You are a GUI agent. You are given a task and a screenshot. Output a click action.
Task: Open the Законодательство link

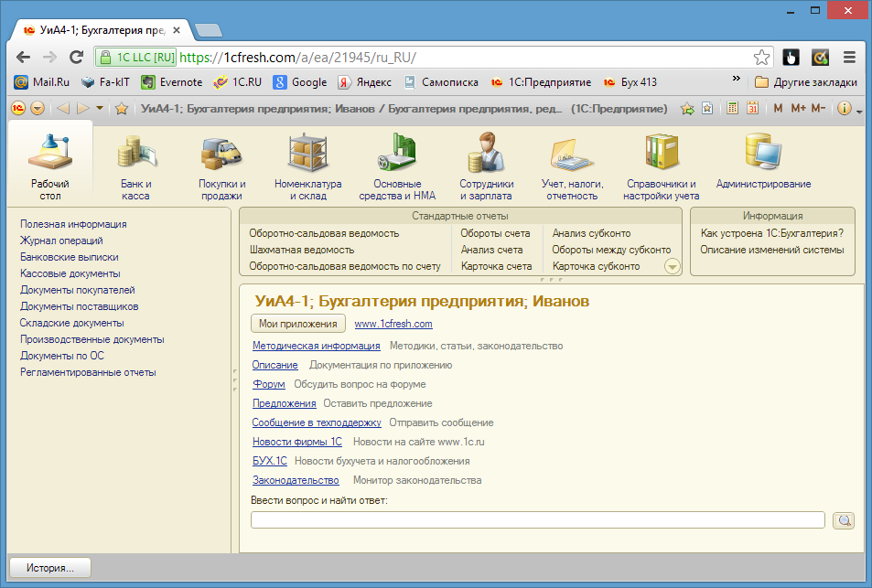tap(296, 480)
